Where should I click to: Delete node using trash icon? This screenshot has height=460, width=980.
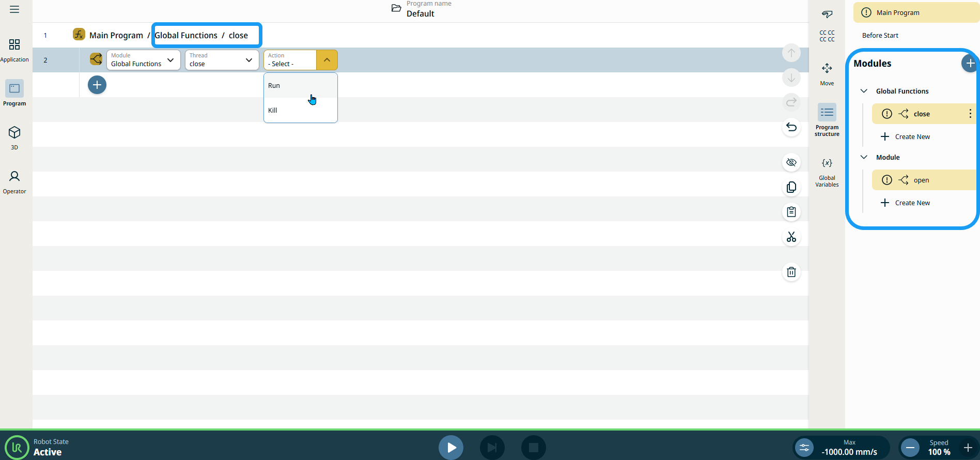tap(791, 272)
